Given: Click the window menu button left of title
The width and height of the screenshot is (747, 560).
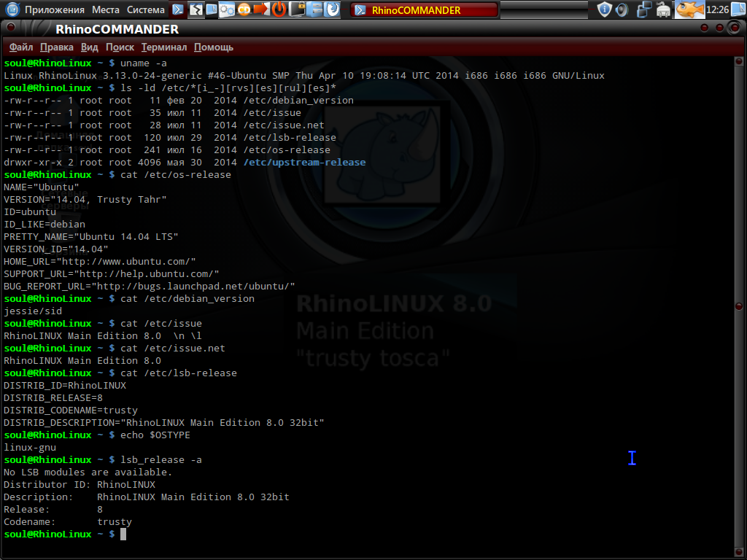Looking at the screenshot, I should 10,27.
